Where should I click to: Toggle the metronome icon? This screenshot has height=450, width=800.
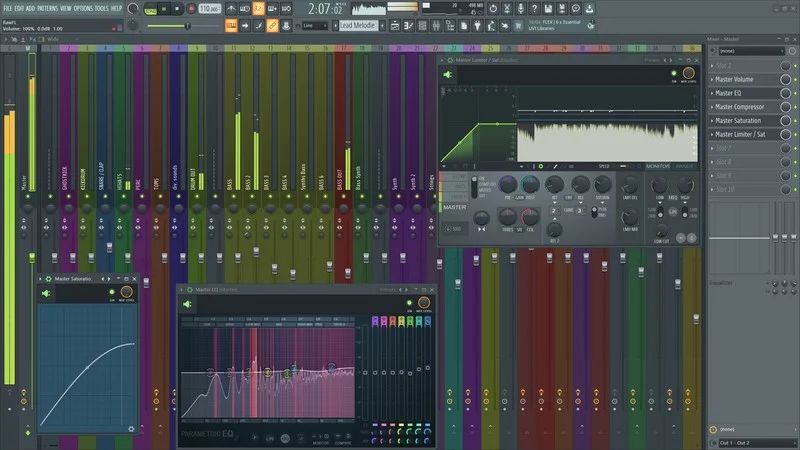click(231, 9)
